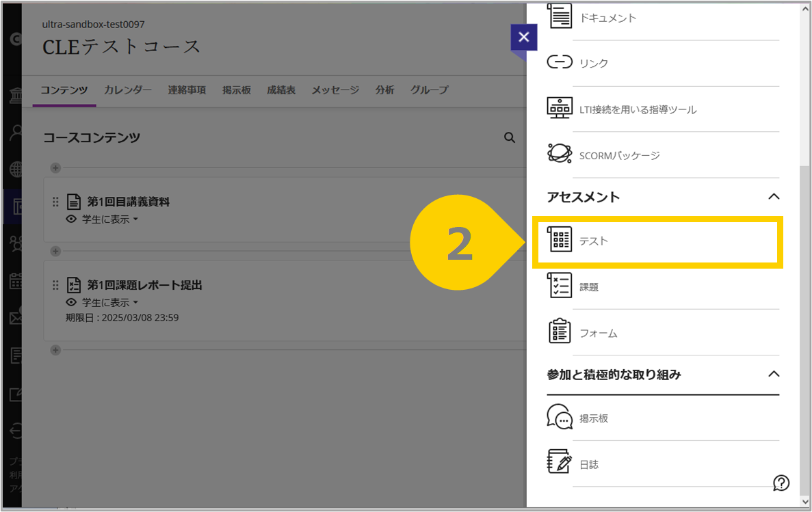Click due date 期限日 : 2025/03/08 23:59

click(x=122, y=317)
